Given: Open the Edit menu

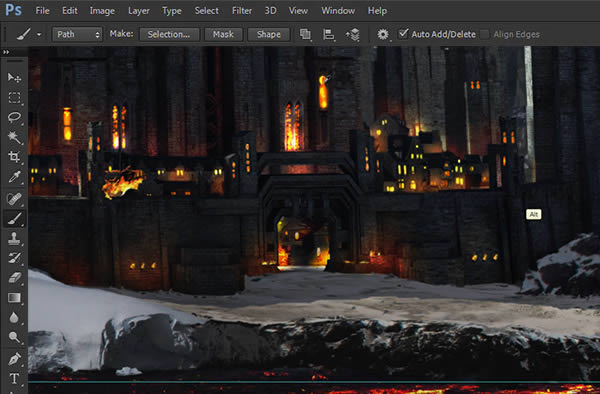Looking at the screenshot, I should (70, 11).
